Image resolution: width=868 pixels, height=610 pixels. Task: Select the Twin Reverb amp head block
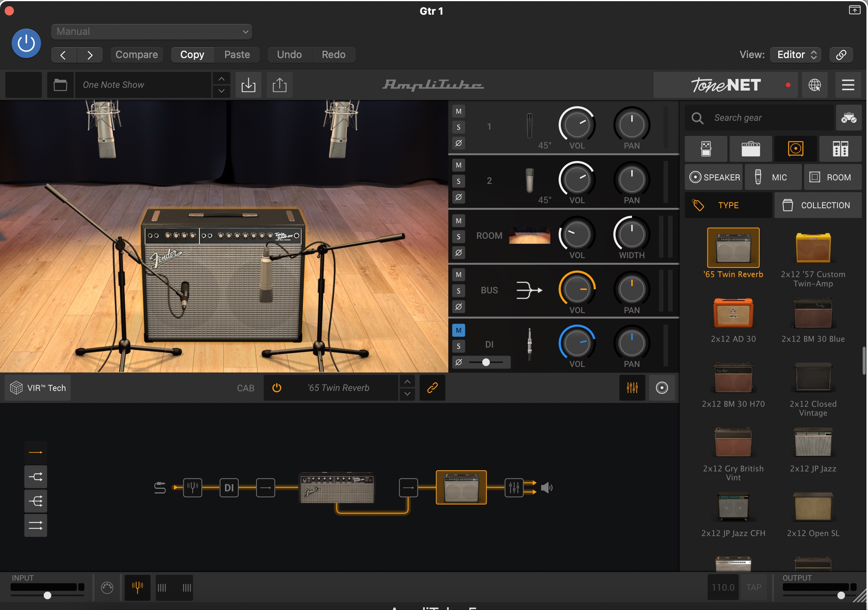pos(337,488)
